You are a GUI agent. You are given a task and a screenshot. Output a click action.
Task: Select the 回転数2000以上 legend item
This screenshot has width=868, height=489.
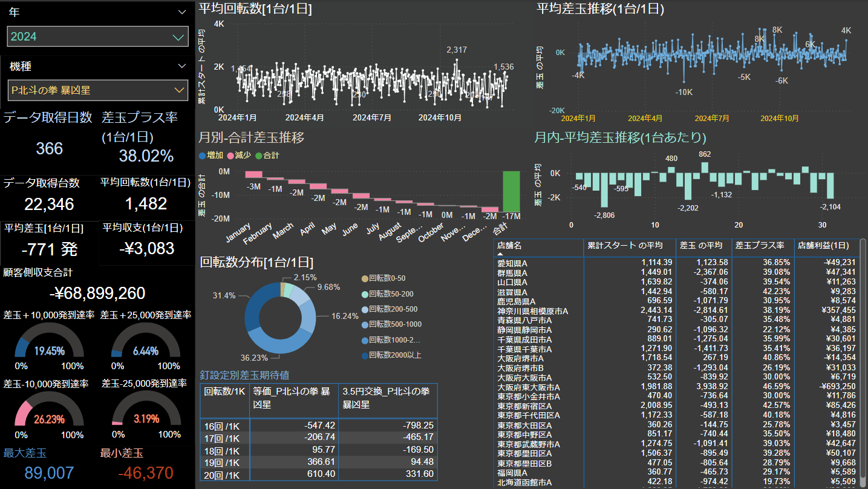click(x=395, y=355)
